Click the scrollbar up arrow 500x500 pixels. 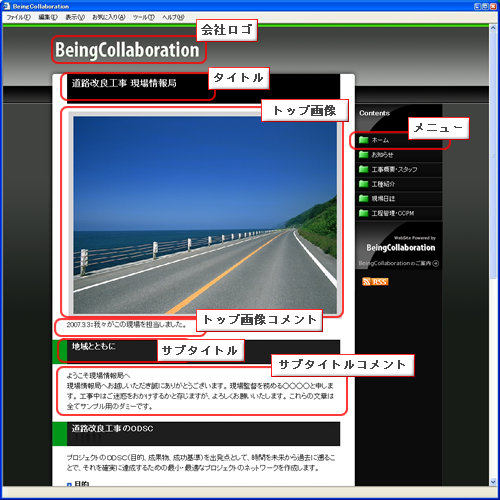[493, 28]
